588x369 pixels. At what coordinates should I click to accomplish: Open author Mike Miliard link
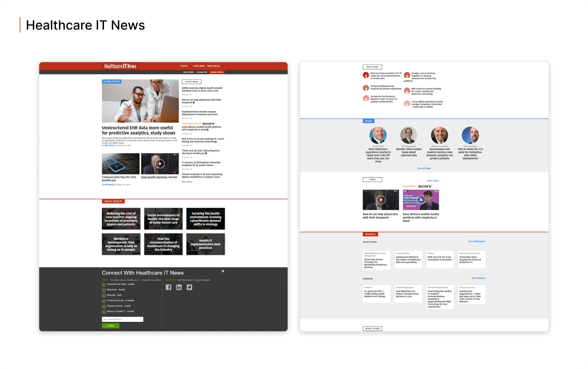110,145
